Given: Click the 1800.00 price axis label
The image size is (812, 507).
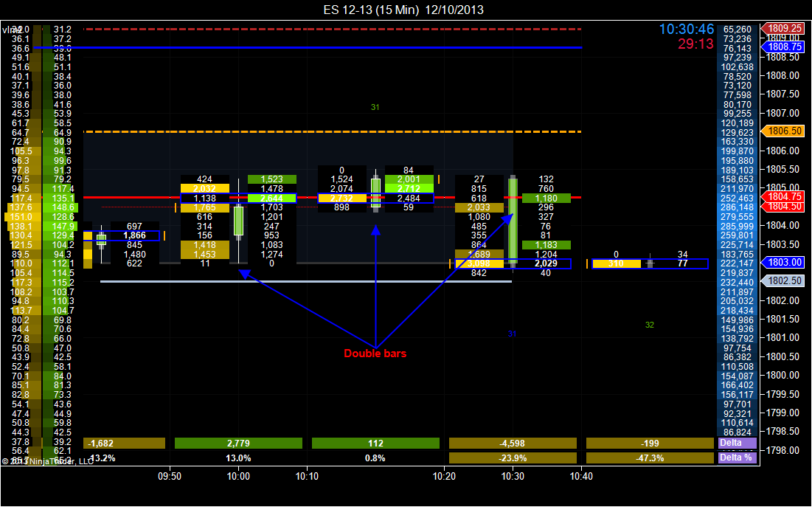Looking at the screenshot, I should pos(782,376).
